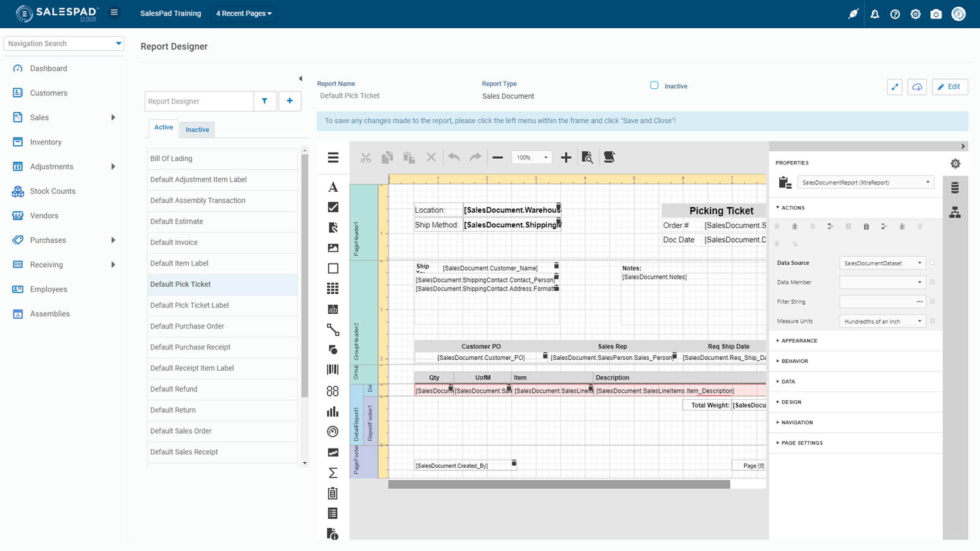Open the Measure Units dropdown
The height and width of the screenshot is (551, 980).
882,321
